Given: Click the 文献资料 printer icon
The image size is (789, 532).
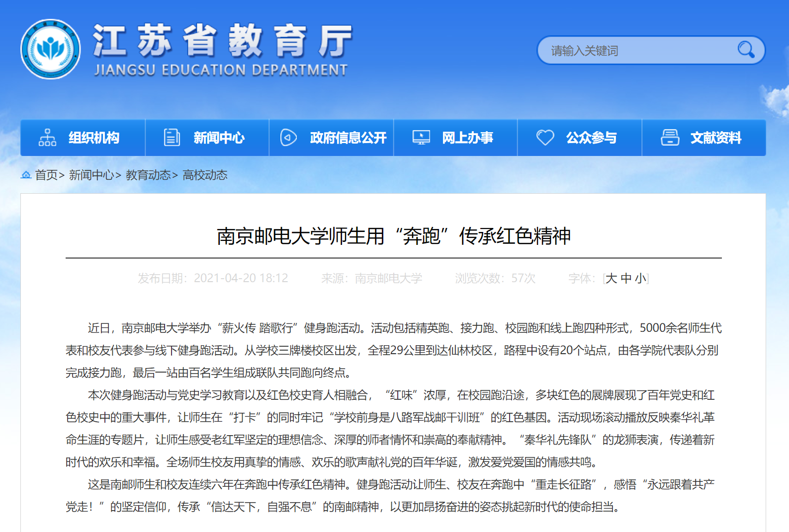Looking at the screenshot, I should click(670, 138).
